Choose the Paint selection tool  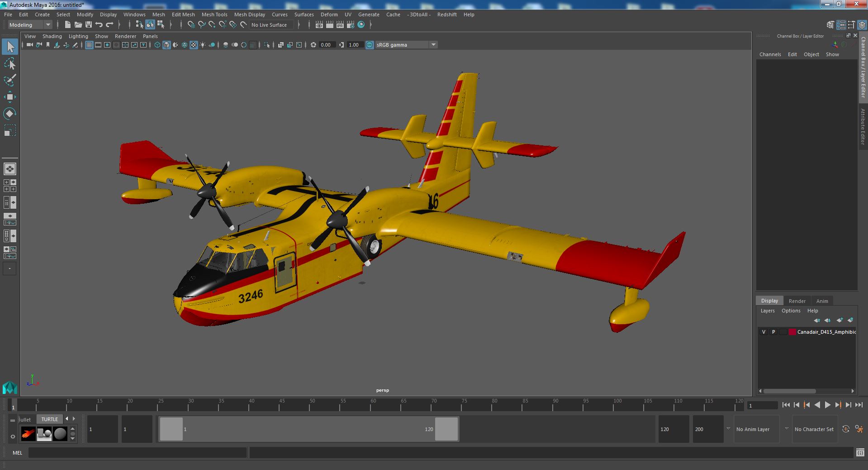[10, 81]
